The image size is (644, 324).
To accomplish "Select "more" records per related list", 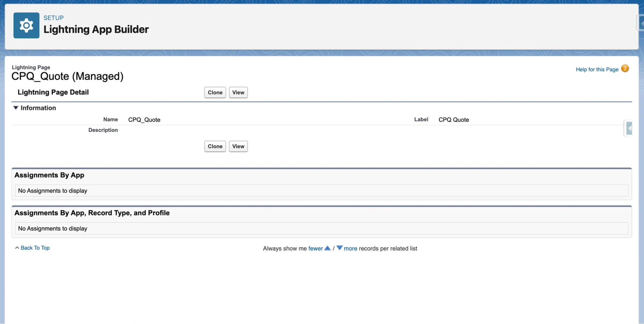I will point(351,248).
